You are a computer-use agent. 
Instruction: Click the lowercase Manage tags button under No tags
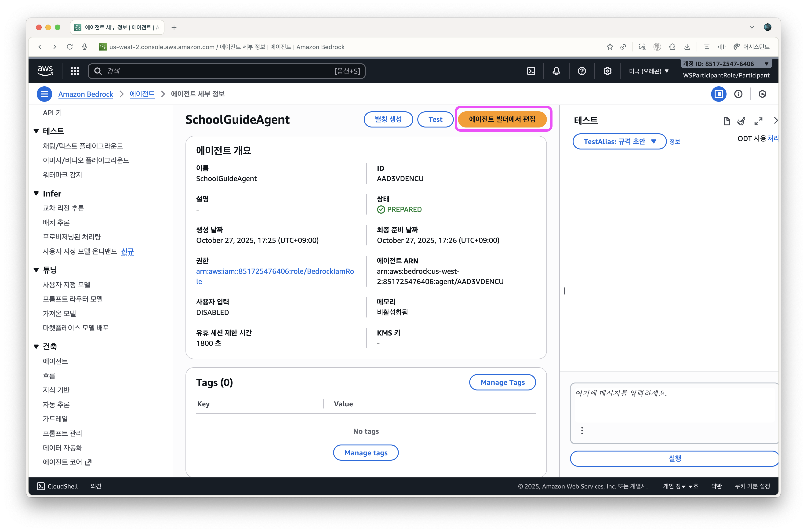pos(366,453)
